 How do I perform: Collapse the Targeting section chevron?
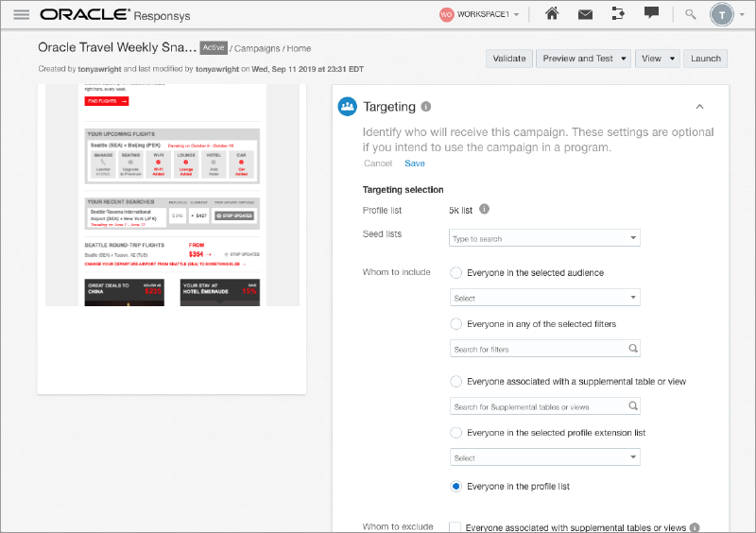(699, 107)
